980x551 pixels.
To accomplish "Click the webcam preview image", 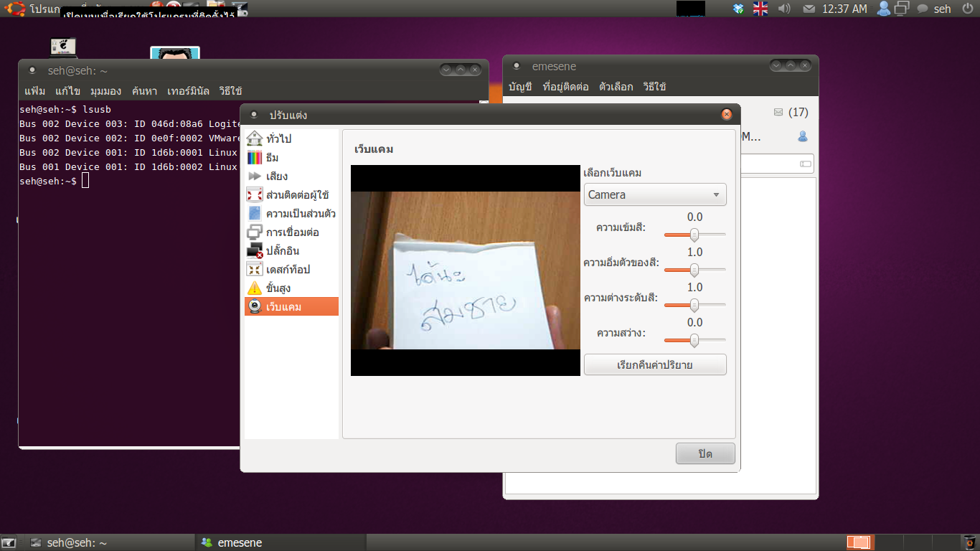I will tap(465, 270).
